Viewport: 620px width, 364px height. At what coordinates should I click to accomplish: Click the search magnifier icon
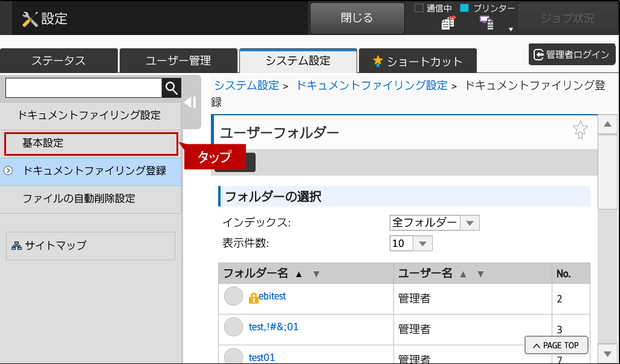[x=172, y=88]
